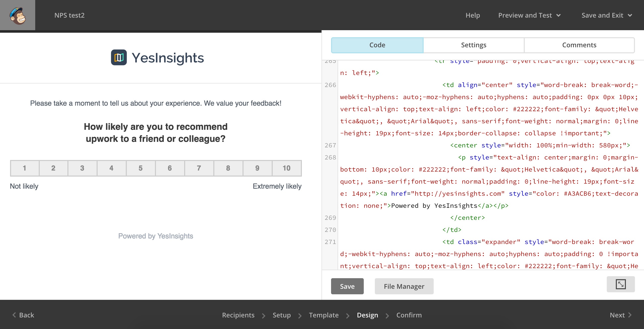Select NPS rating 10
Viewport: 644px width, 329px height.
287,168
